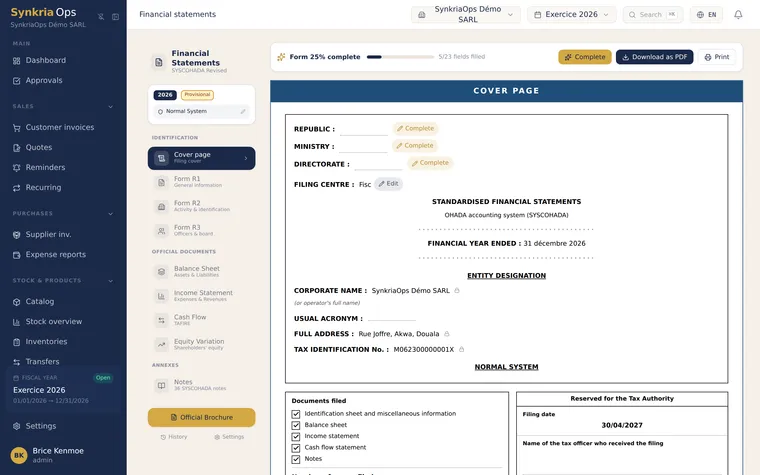Click Complete next to REPUBLIC
760x475 pixels.
click(x=415, y=128)
